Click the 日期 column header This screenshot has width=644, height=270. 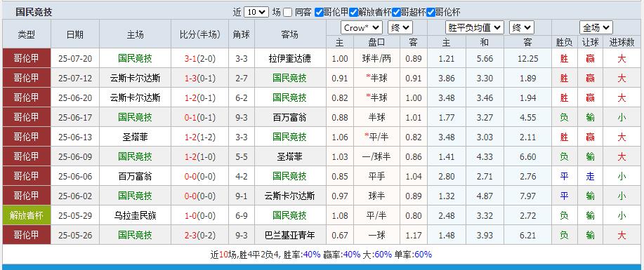click(x=74, y=34)
